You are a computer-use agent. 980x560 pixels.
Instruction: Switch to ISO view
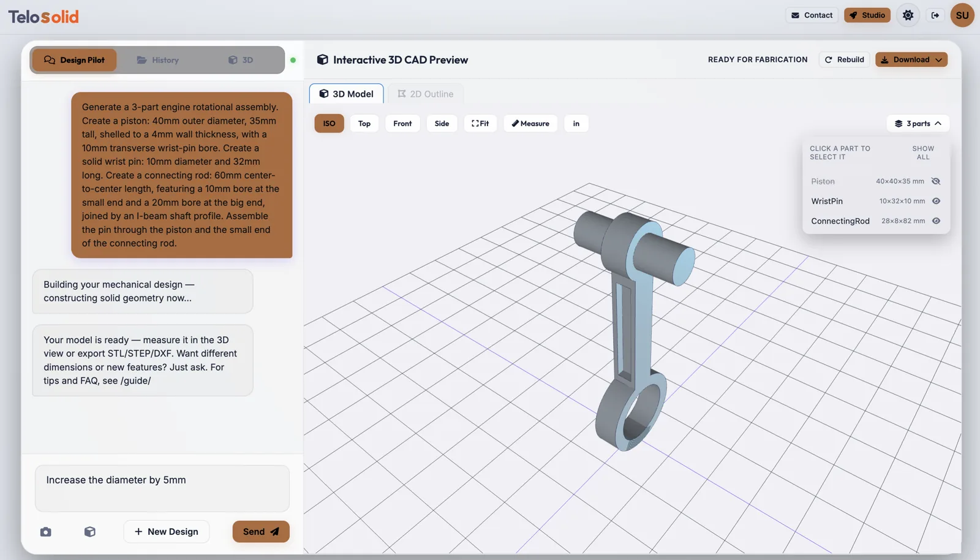tap(330, 123)
